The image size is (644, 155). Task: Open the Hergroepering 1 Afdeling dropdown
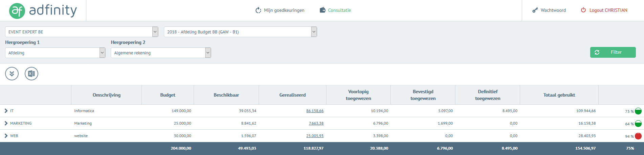(55, 53)
